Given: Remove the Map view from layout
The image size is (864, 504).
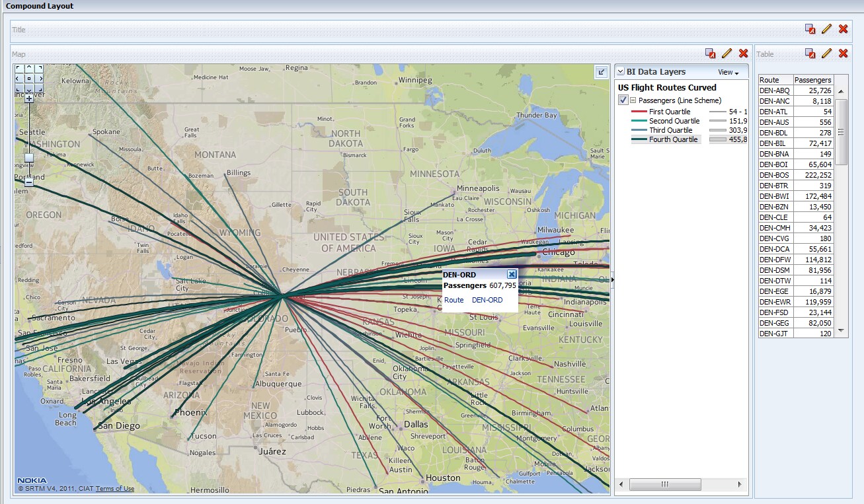Looking at the screenshot, I should (744, 54).
